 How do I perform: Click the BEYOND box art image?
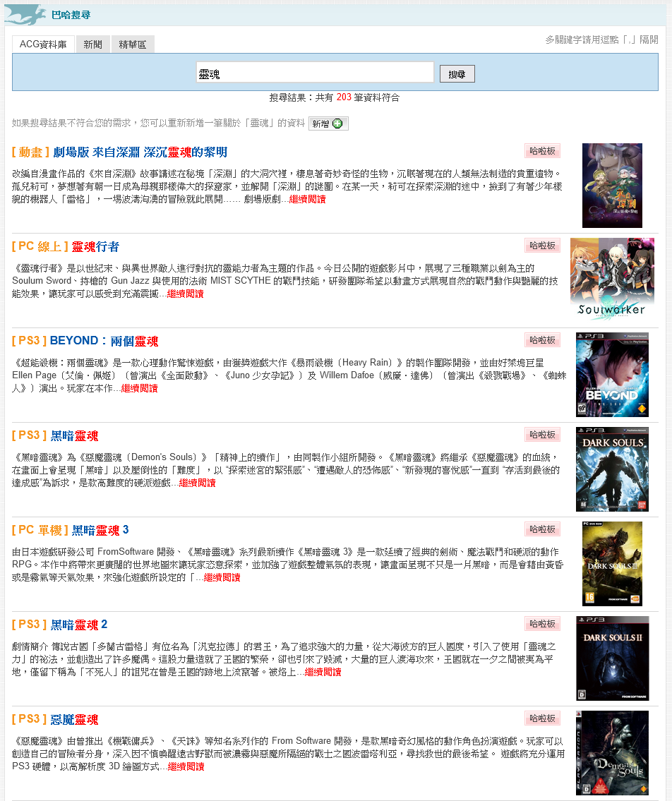[612, 375]
